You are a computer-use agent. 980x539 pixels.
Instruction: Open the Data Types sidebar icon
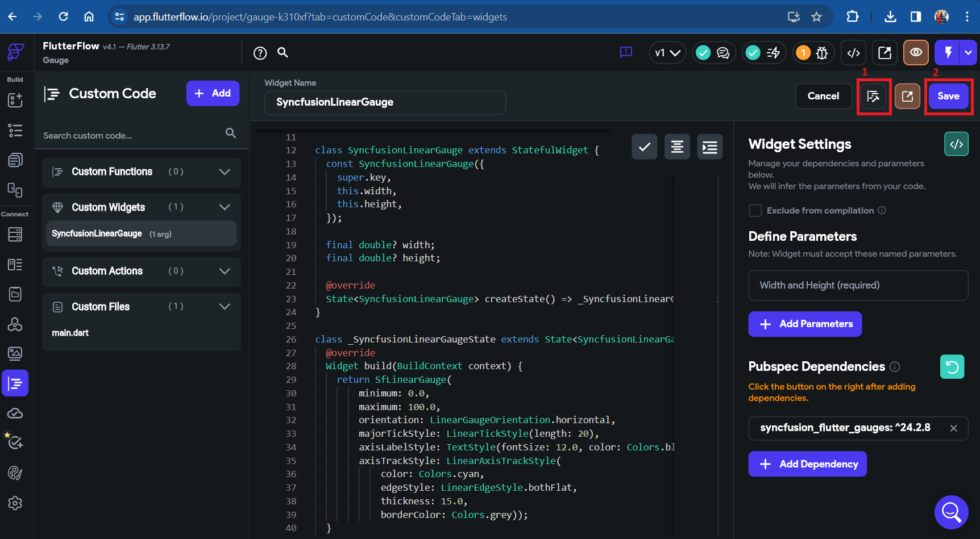15,264
